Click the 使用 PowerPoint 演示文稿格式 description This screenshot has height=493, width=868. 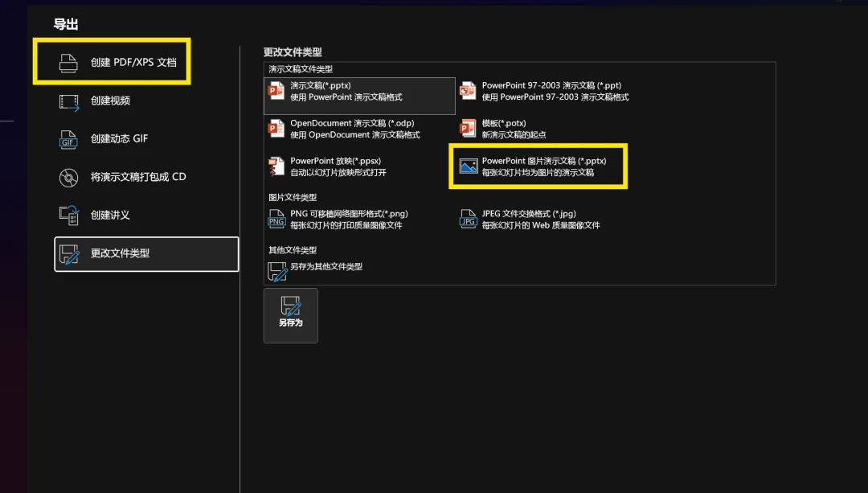point(346,97)
